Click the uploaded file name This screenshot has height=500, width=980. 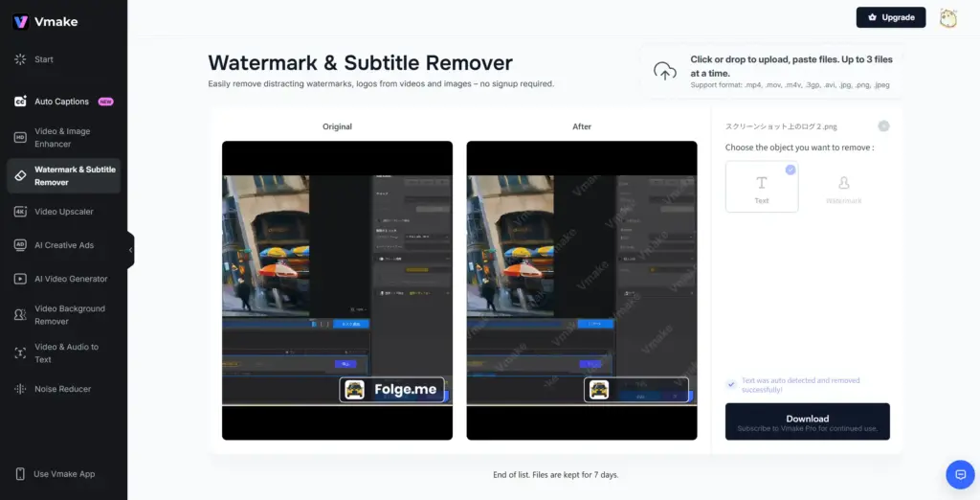click(781, 126)
